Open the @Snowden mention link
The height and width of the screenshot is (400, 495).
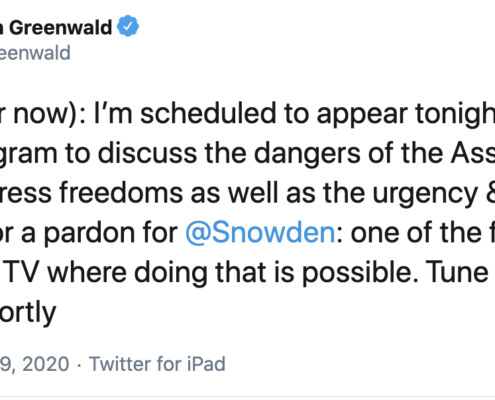point(260,232)
